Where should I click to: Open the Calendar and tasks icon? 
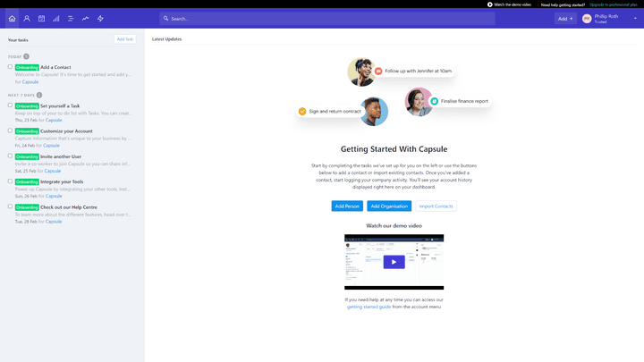pyautogui.click(x=41, y=18)
